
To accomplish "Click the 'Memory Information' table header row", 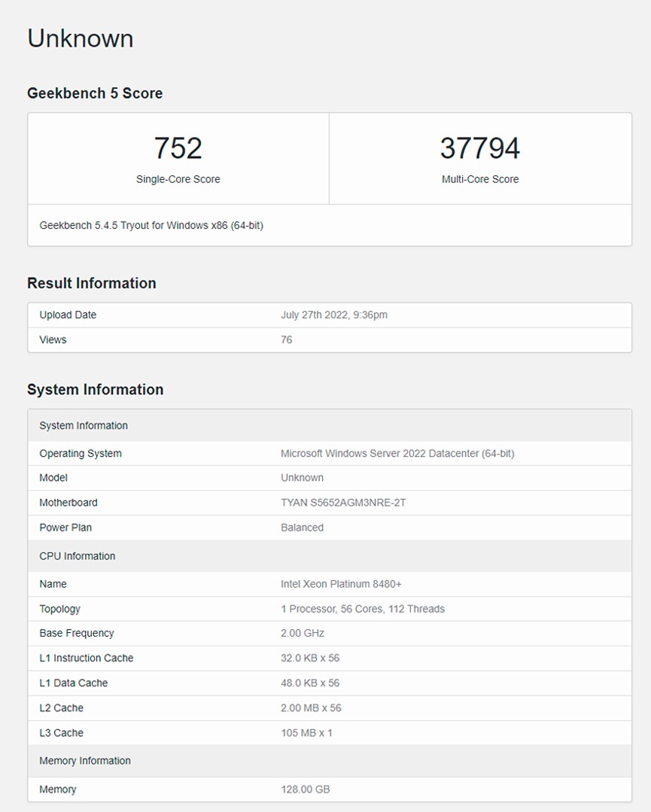I will [330, 762].
